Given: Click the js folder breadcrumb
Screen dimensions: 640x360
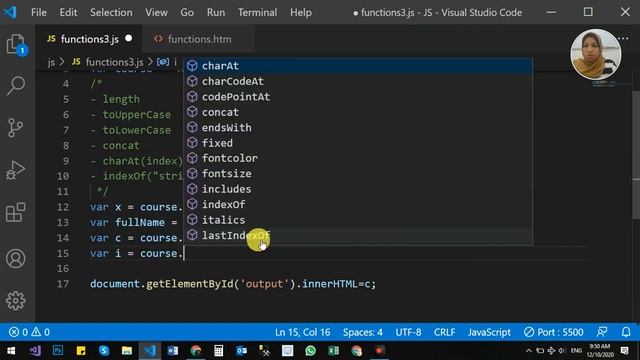Looking at the screenshot, I should tap(51, 62).
